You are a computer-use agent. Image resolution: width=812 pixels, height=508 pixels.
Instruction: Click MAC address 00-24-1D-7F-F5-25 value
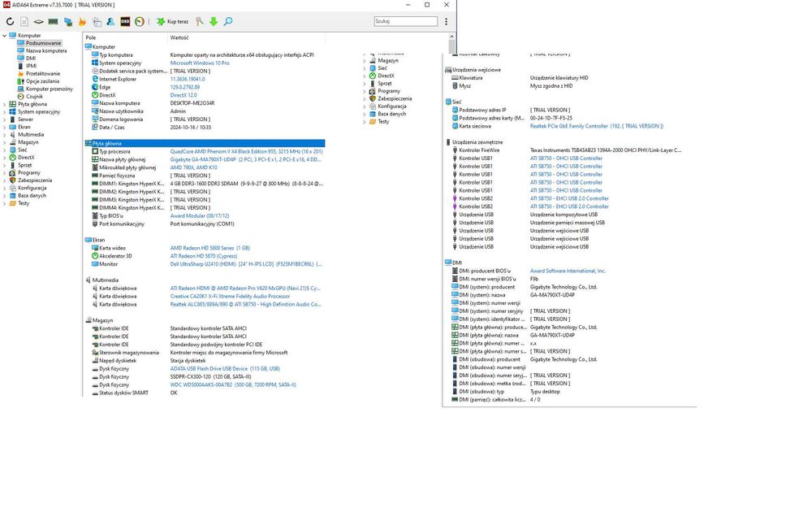click(x=551, y=118)
